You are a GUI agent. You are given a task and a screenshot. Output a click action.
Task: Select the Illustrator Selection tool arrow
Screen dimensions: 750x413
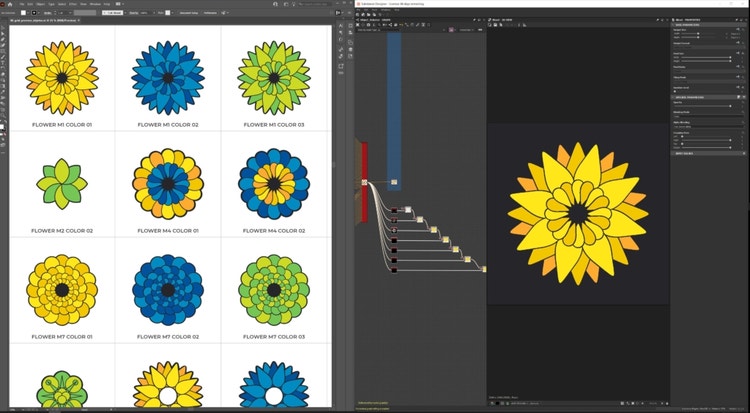point(4,29)
